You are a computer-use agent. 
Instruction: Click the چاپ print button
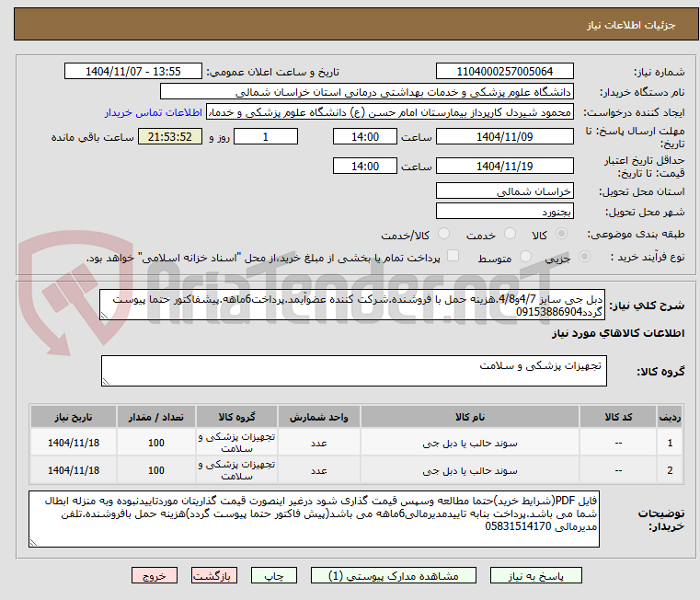point(274,575)
